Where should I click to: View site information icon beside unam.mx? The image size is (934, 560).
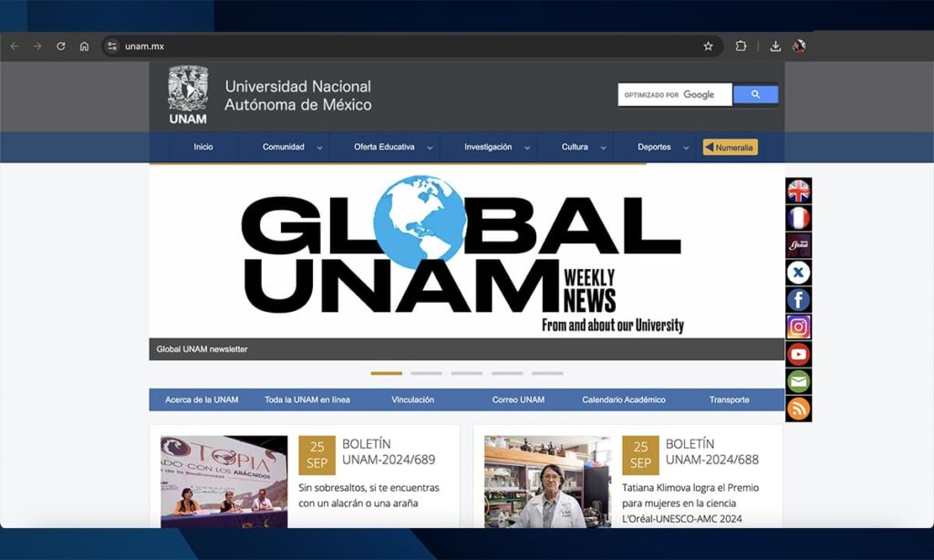112,47
